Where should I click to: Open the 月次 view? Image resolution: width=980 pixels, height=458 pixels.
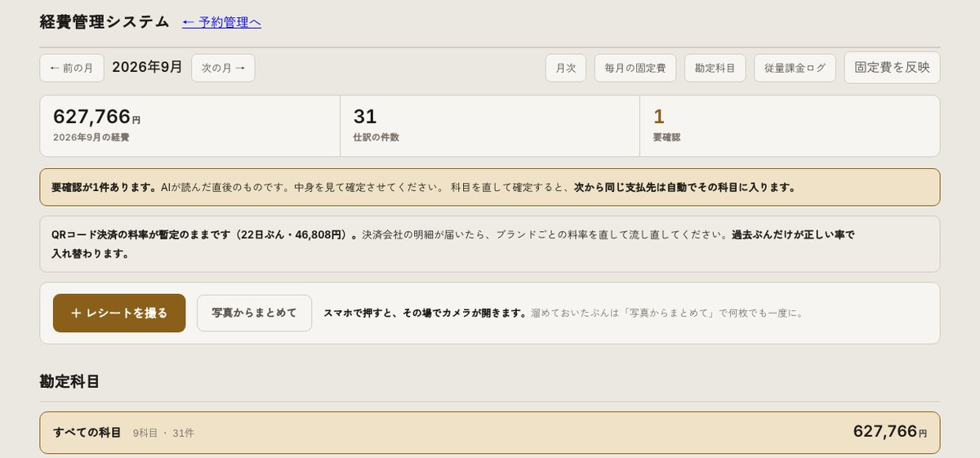pos(566,68)
